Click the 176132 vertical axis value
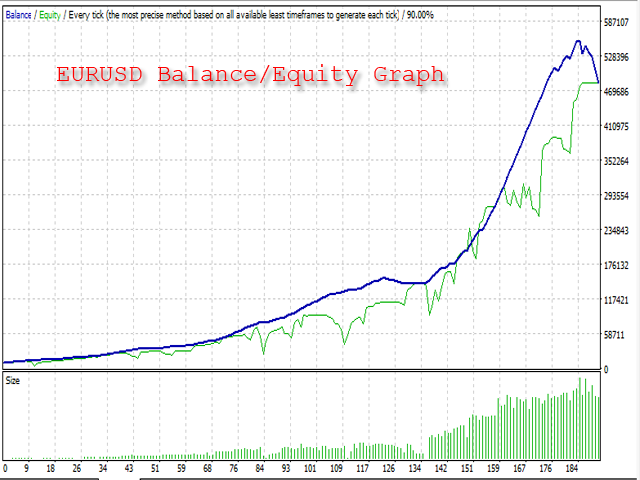640x480 pixels. pyautogui.click(x=616, y=266)
